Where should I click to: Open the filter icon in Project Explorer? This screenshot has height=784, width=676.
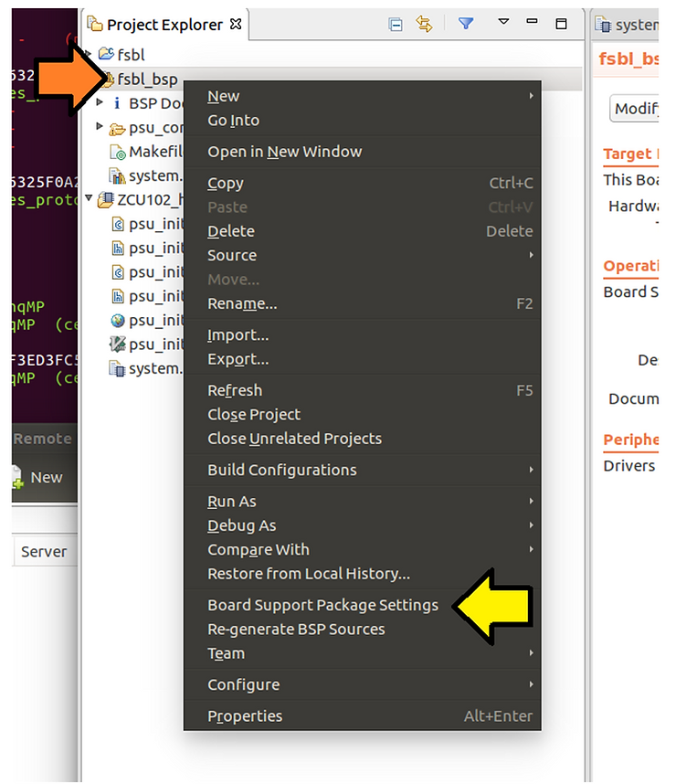point(466,23)
